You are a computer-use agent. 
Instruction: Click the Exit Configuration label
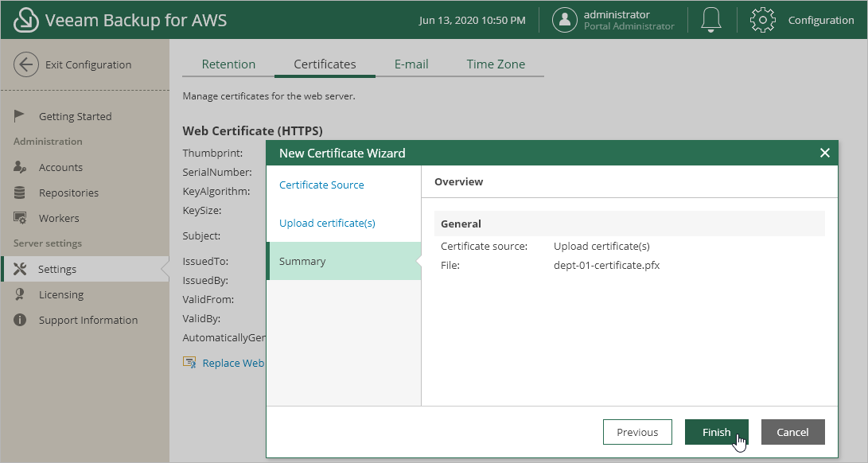click(x=88, y=64)
